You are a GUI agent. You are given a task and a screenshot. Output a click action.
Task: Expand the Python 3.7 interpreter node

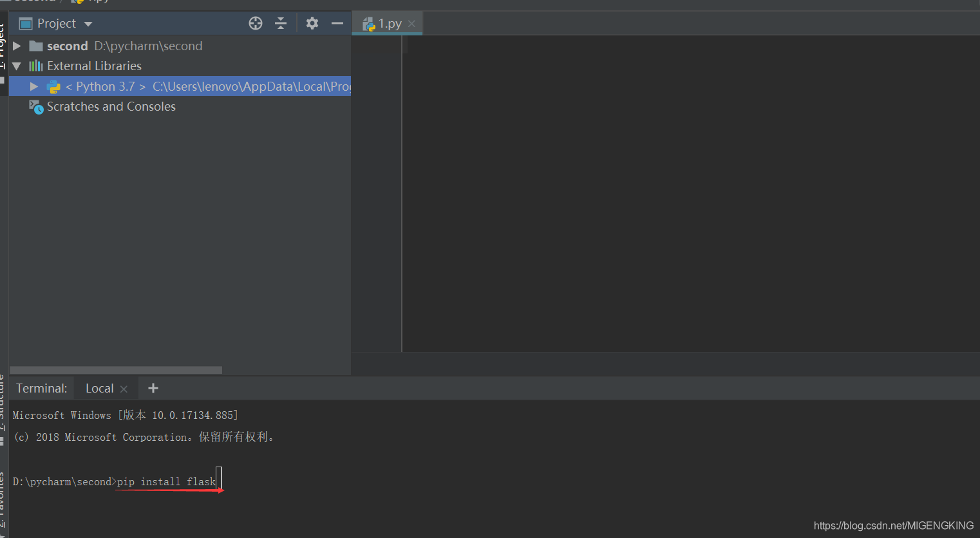34,86
